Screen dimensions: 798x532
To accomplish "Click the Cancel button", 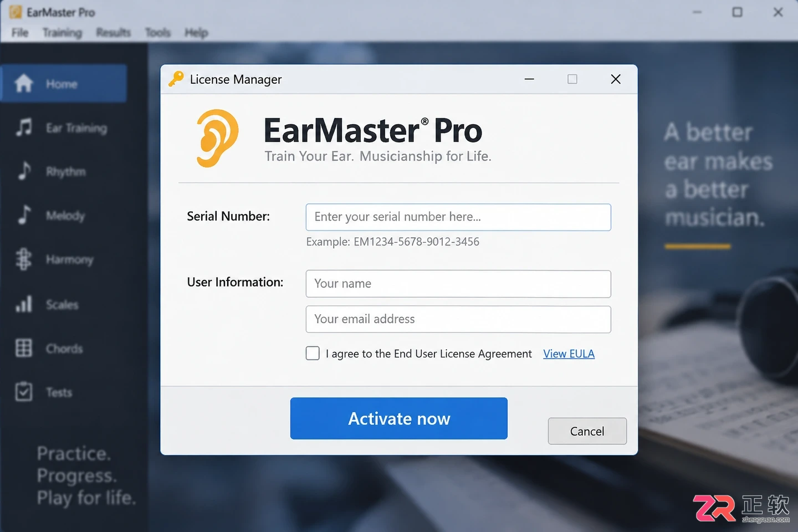I will pos(587,431).
